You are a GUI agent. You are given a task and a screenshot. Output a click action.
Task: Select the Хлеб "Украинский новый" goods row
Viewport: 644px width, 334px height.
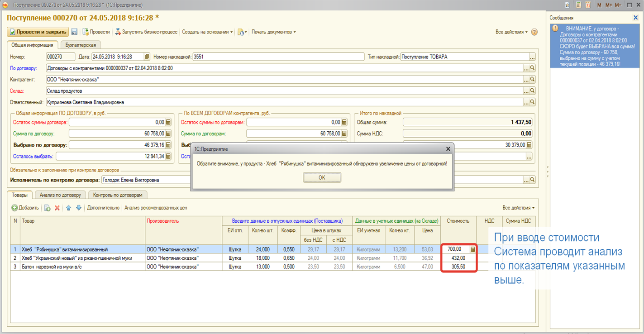273,258
